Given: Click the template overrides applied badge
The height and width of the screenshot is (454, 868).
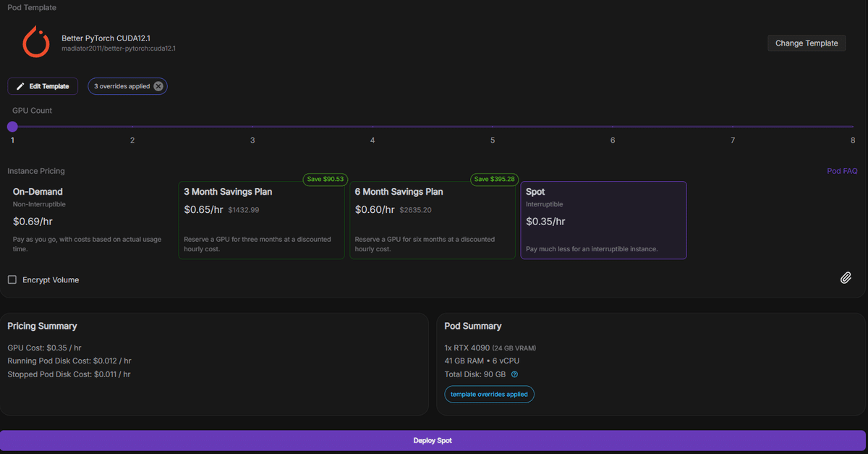Looking at the screenshot, I should (x=489, y=395).
